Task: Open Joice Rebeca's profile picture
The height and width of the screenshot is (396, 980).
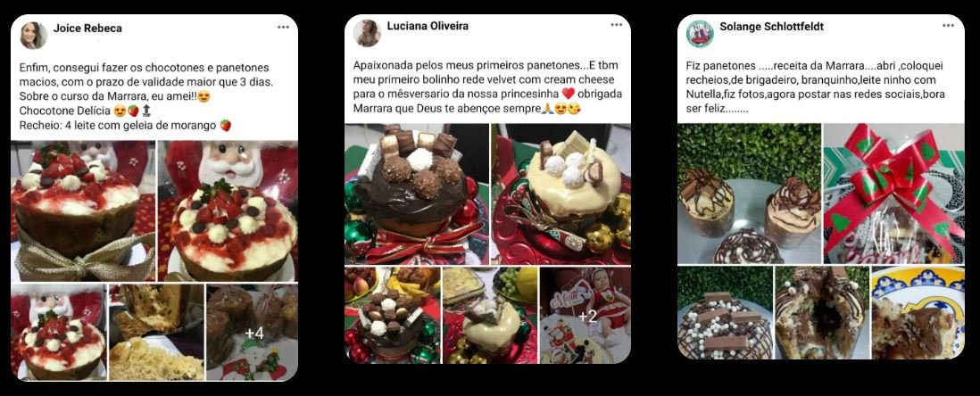Action: point(33,36)
